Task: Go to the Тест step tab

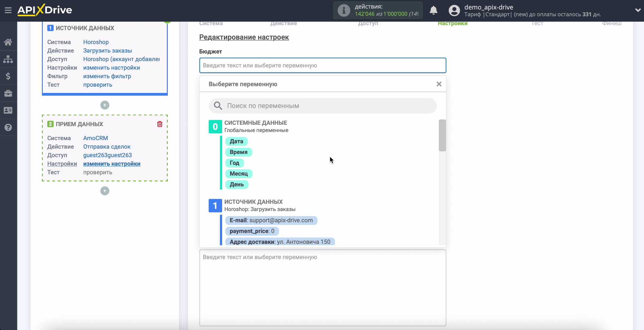Action: [x=537, y=23]
